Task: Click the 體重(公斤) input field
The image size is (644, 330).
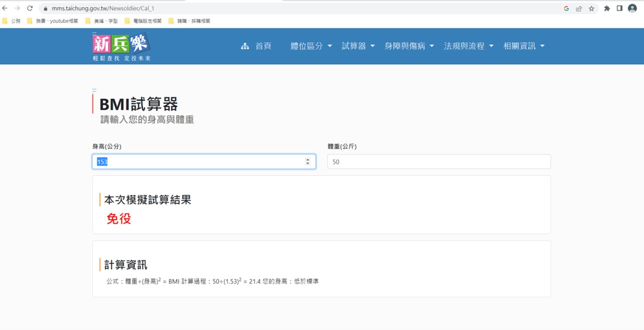Action: 439,161
